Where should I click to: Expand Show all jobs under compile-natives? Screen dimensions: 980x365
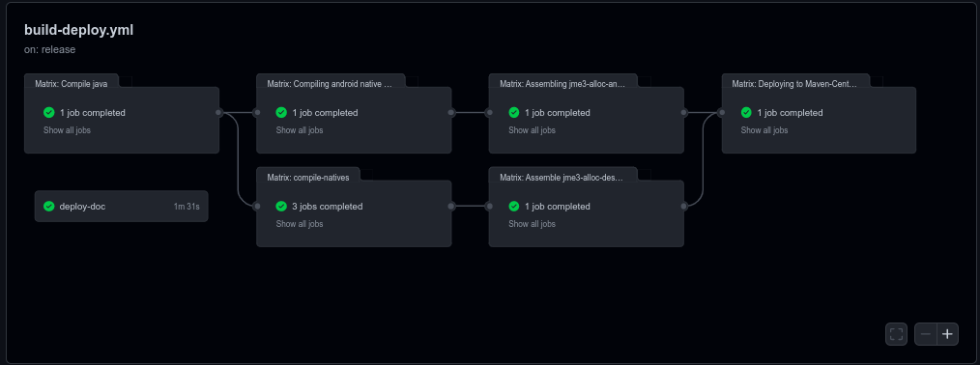(300, 224)
